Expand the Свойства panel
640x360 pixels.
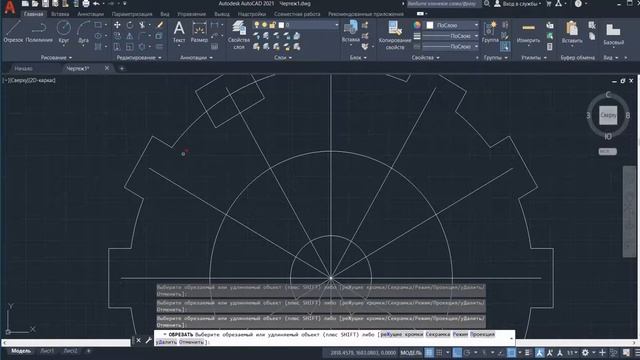click(x=425, y=58)
